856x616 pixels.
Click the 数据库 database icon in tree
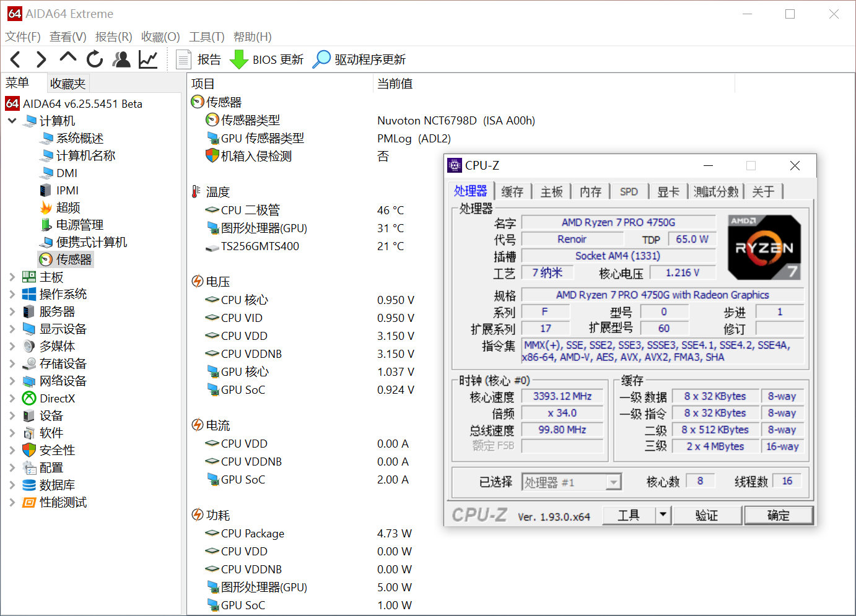point(29,485)
